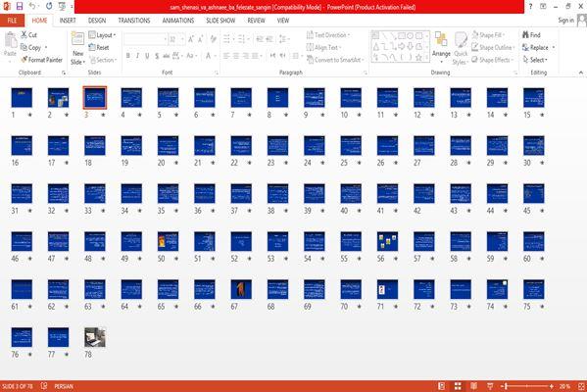Open the FILE tab
This screenshot has height=392, width=587.
click(x=12, y=21)
